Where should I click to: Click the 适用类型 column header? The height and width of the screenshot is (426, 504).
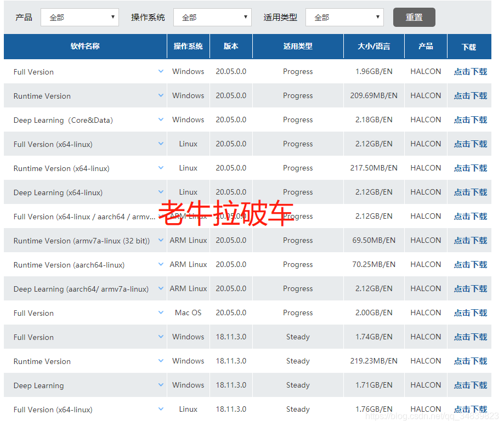coord(298,46)
